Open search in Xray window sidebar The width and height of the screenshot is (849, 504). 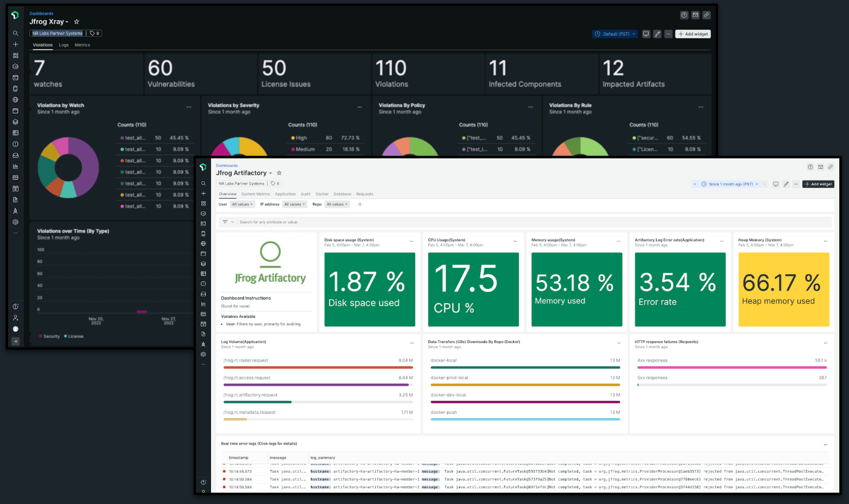pyautogui.click(x=15, y=34)
